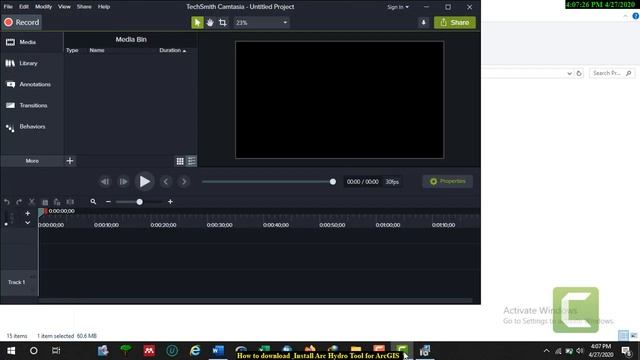Click the download notifications icon
640x360 pixels.
(423, 22)
